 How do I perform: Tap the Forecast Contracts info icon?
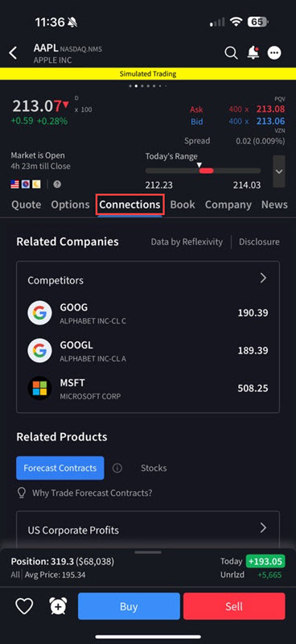(x=117, y=469)
